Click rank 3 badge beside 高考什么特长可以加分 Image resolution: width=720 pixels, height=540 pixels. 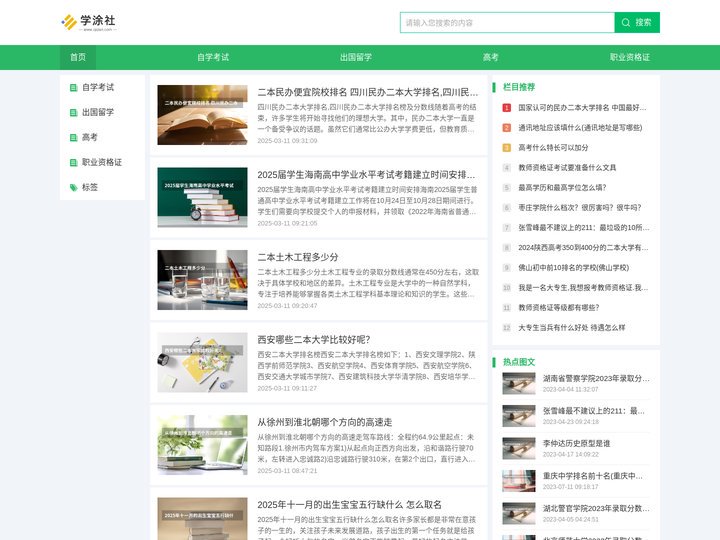coord(506,148)
